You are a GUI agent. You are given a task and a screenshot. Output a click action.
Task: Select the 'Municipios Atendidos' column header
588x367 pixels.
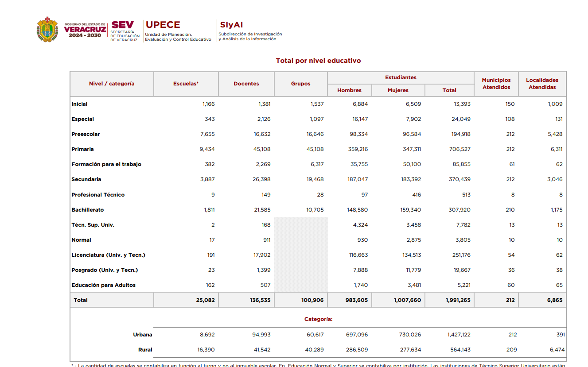pos(496,84)
